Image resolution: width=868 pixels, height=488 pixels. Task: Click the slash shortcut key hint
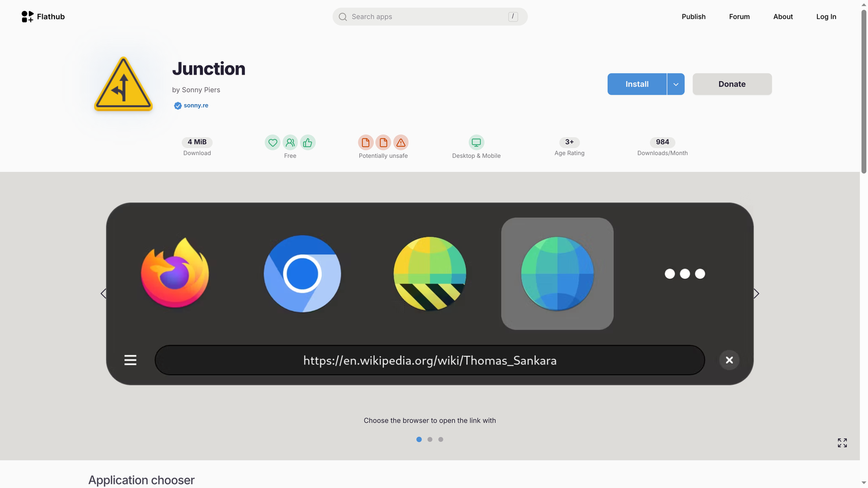513,17
